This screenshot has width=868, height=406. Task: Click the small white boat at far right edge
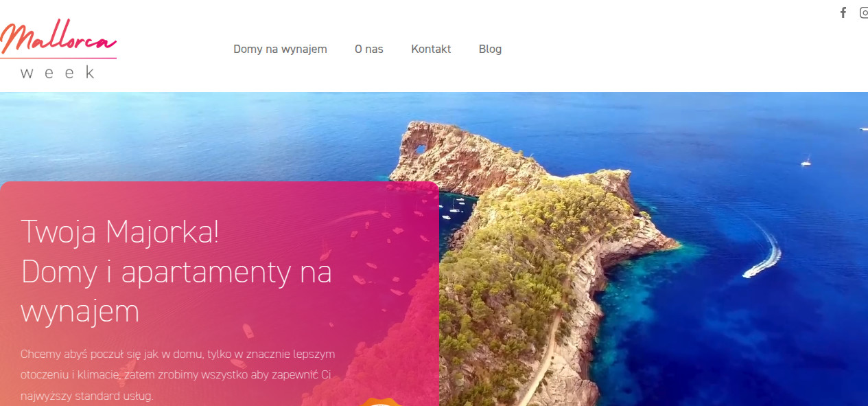pyautogui.click(x=864, y=128)
